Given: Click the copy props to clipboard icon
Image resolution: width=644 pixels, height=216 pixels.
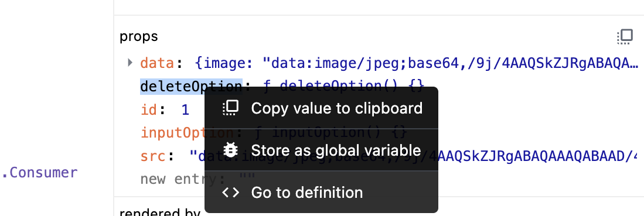Looking at the screenshot, I should (625, 36).
